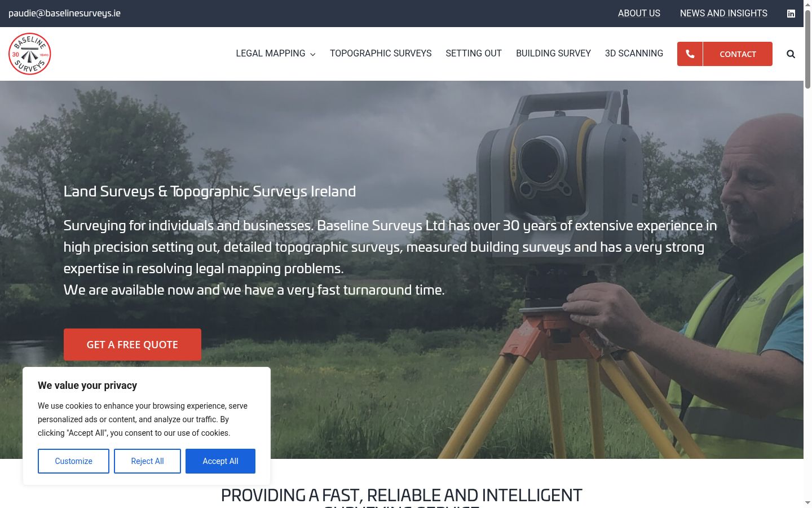The image size is (812, 508).
Task: Click the 'Land Surveys & Topographic Surveys Ireland' heading
Action: click(210, 191)
